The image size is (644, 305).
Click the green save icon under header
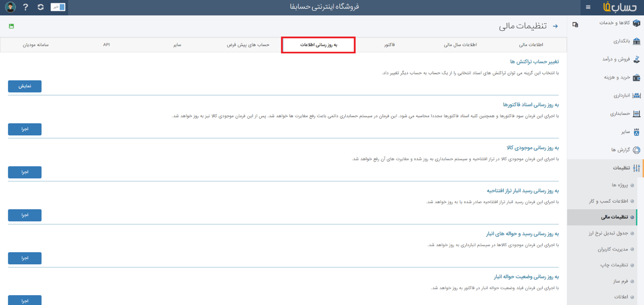11,26
